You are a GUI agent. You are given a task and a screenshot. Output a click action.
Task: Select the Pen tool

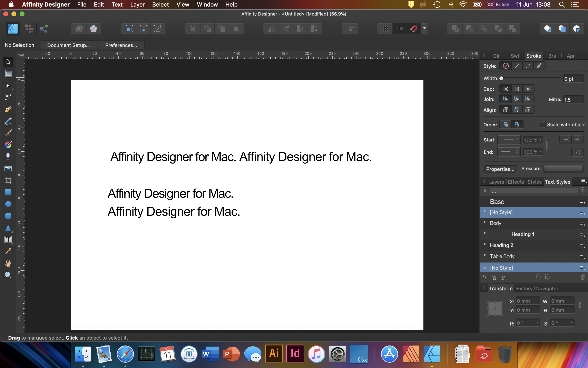[8, 109]
